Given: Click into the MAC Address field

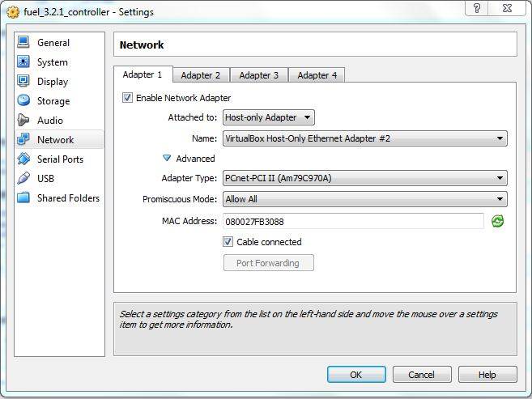Looking at the screenshot, I should click(x=353, y=222).
